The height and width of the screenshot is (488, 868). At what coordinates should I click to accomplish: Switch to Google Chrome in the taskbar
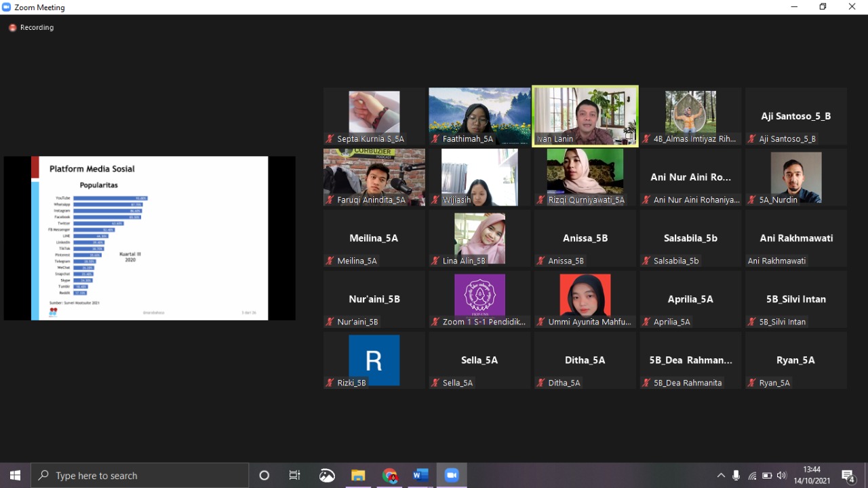coord(389,475)
